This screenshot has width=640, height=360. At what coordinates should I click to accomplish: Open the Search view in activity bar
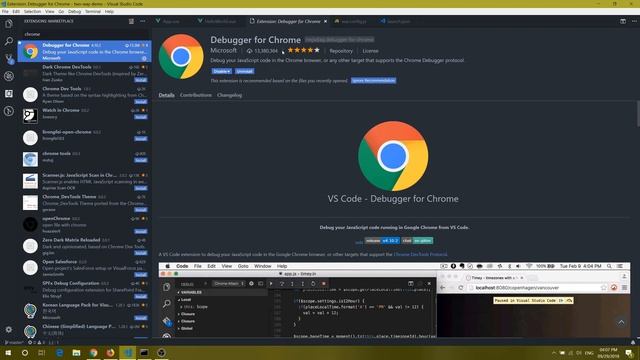pos(9,41)
